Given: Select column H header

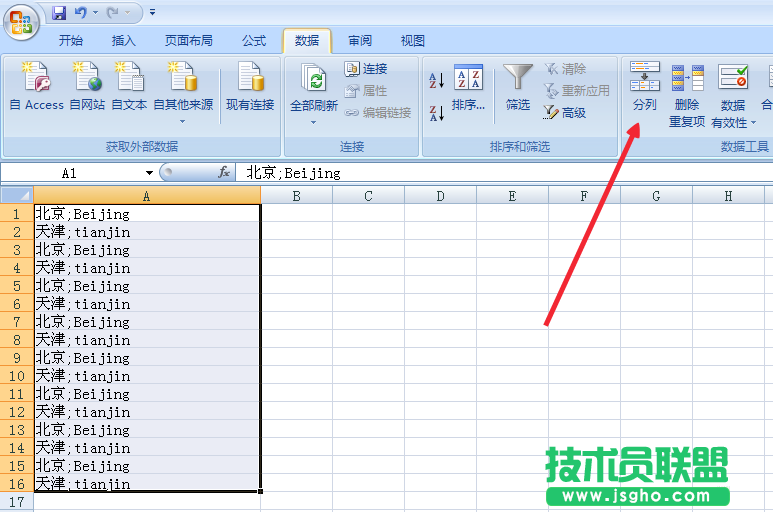Looking at the screenshot, I should coord(729,196).
